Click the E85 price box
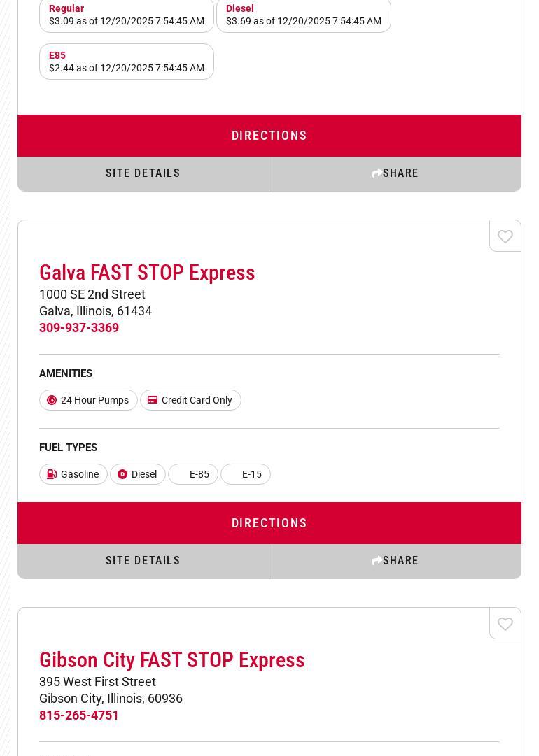Screen dimensions: 539x756 [127, 62]
